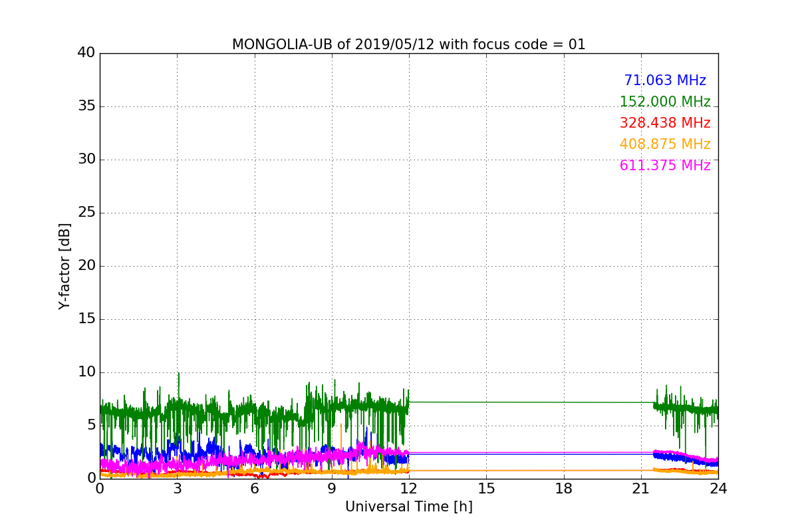
Task: Click the x-axis tick label 21
Action: [x=640, y=488]
